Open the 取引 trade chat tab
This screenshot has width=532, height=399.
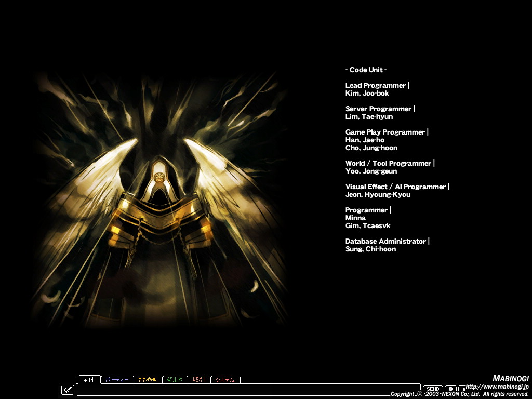click(x=199, y=380)
